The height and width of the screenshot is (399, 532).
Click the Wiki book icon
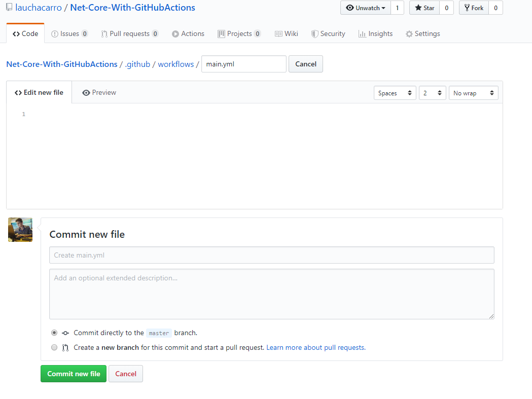278,34
